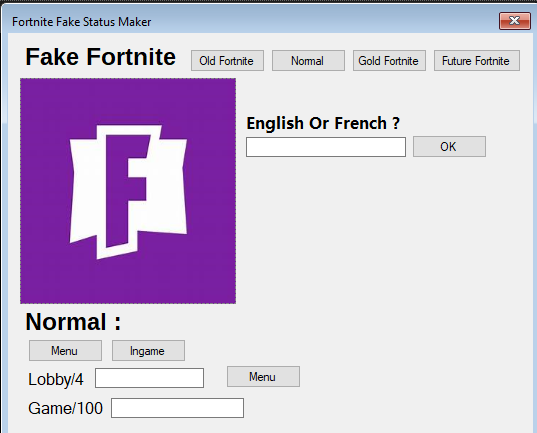Click the Old Fortnite button
Screen dimensions: 537x433
(x=227, y=61)
